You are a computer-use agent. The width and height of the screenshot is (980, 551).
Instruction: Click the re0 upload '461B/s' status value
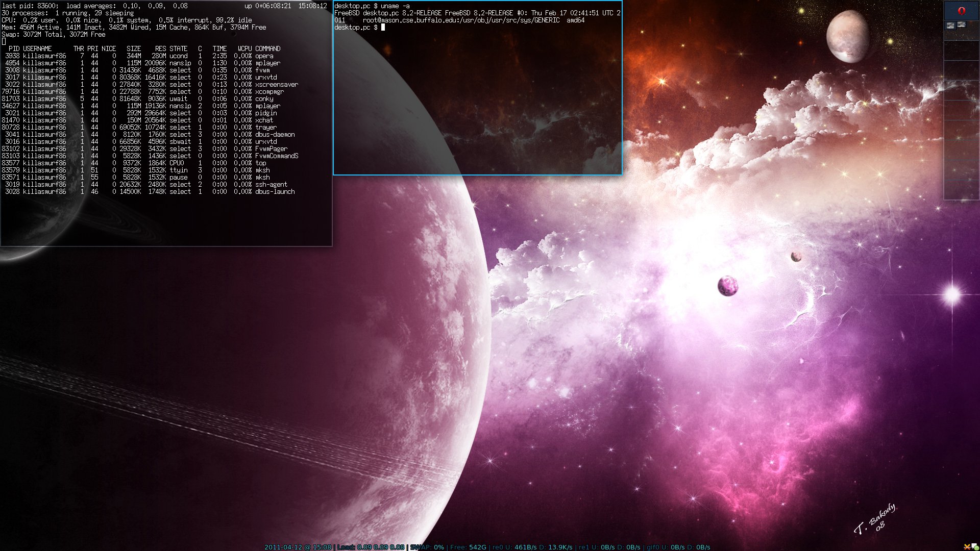526,547
